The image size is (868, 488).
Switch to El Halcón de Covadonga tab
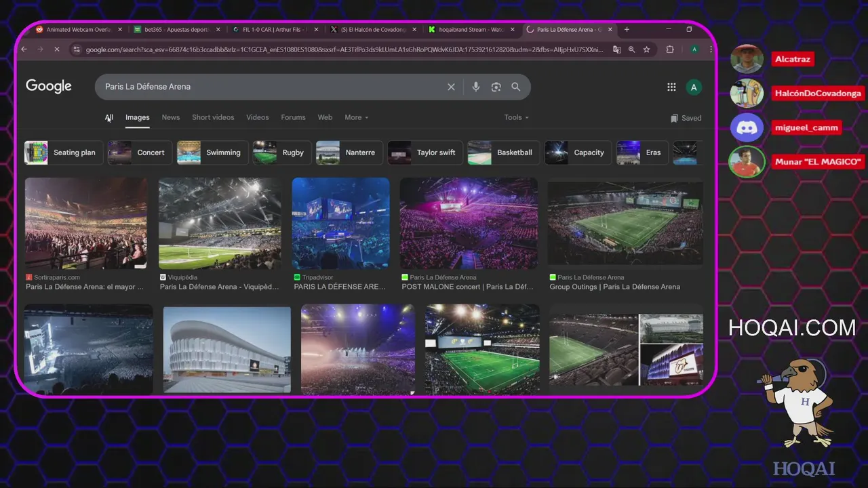(x=373, y=30)
